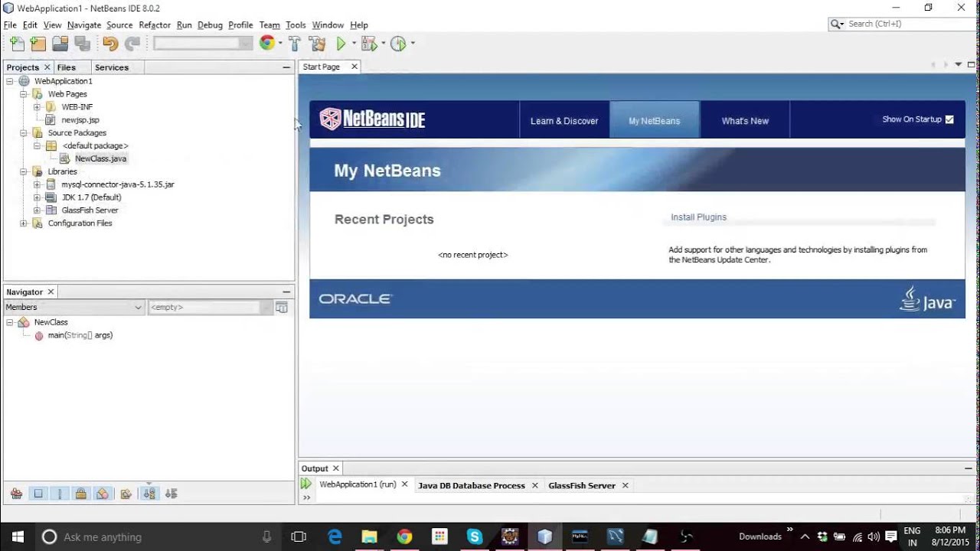Open File Explorer from the taskbar
The width and height of the screenshot is (980, 551).
click(369, 536)
